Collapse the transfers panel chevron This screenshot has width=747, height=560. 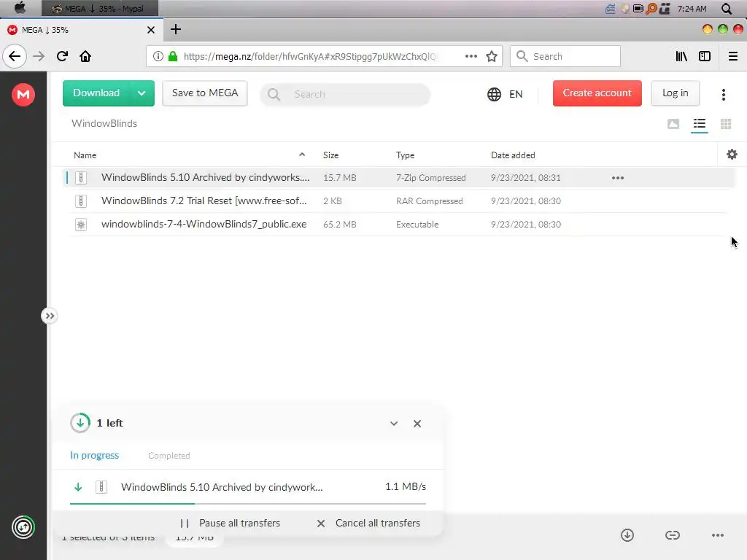coord(394,424)
